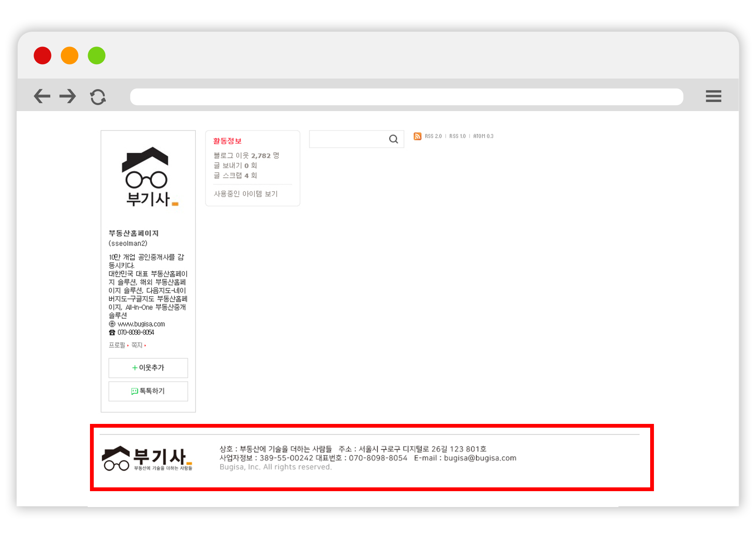The width and height of the screenshot is (756, 538).
Task: Click the +이웃추가 button
Action: pyautogui.click(x=148, y=368)
